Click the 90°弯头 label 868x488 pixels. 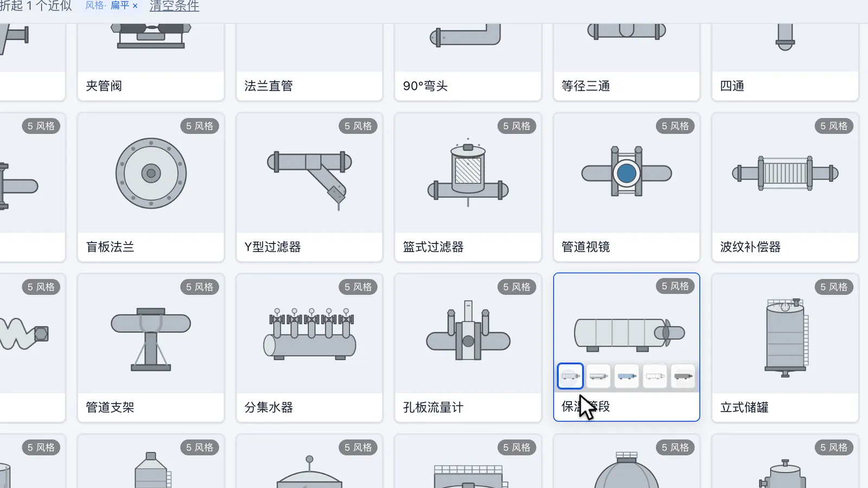(x=425, y=86)
